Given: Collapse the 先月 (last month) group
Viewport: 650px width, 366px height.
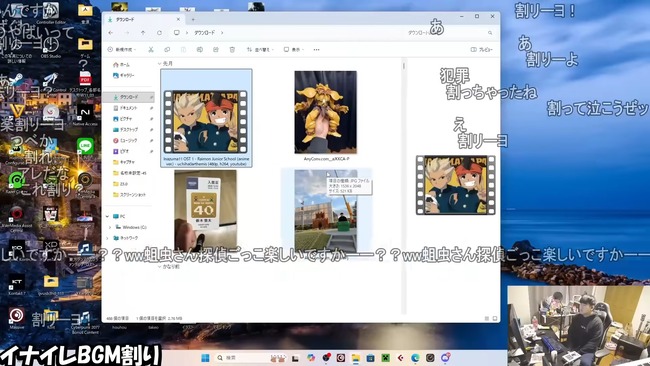Looking at the screenshot, I should (x=160, y=63).
